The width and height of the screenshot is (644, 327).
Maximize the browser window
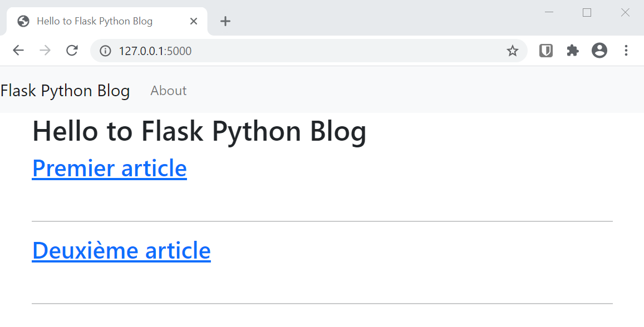[x=587, y=13]
